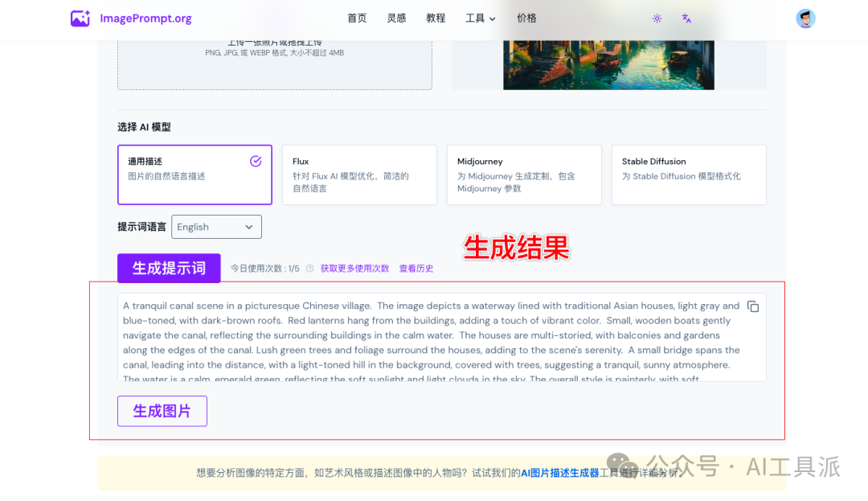The height and width of the screenshot is (501, 868).
Task: Follow the 获取更多使用次数 link
Action: pos(354,269)
